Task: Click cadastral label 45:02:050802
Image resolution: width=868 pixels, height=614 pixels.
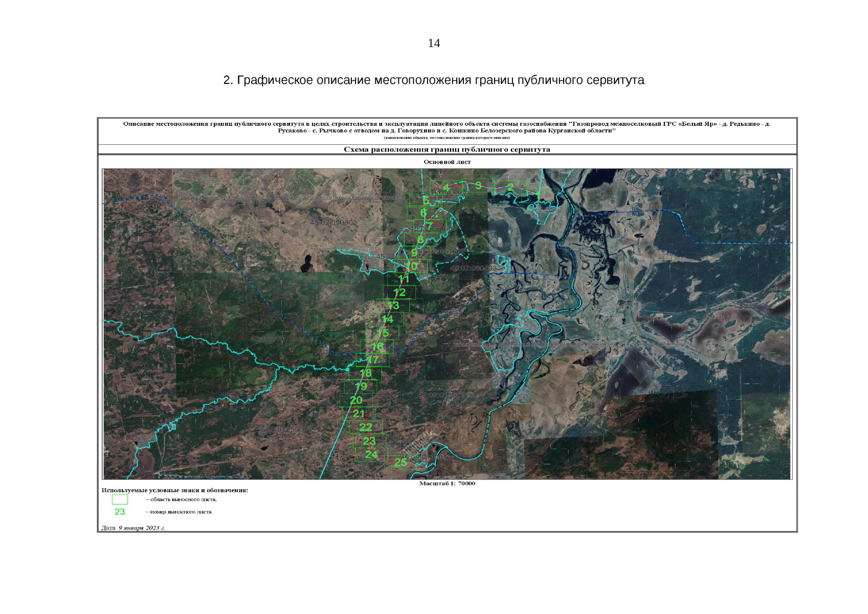Action: [333, 223]
